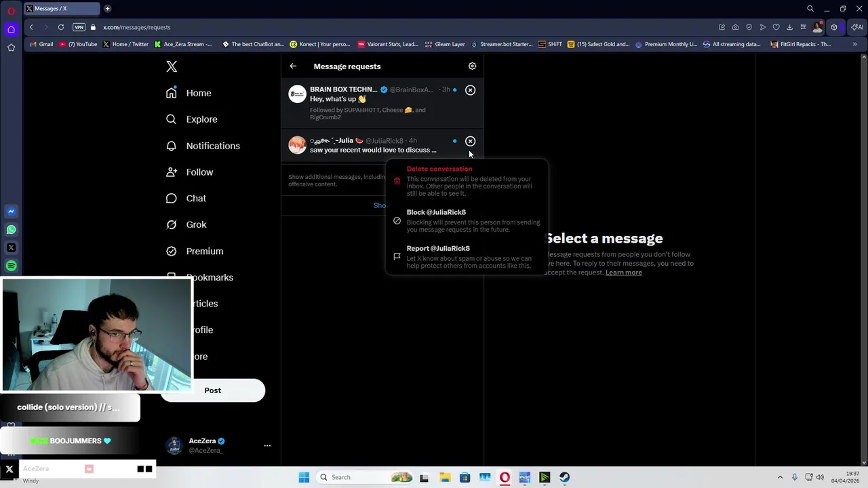
Task: Take a snapshot with camera icon
Action: coord(735,27)
